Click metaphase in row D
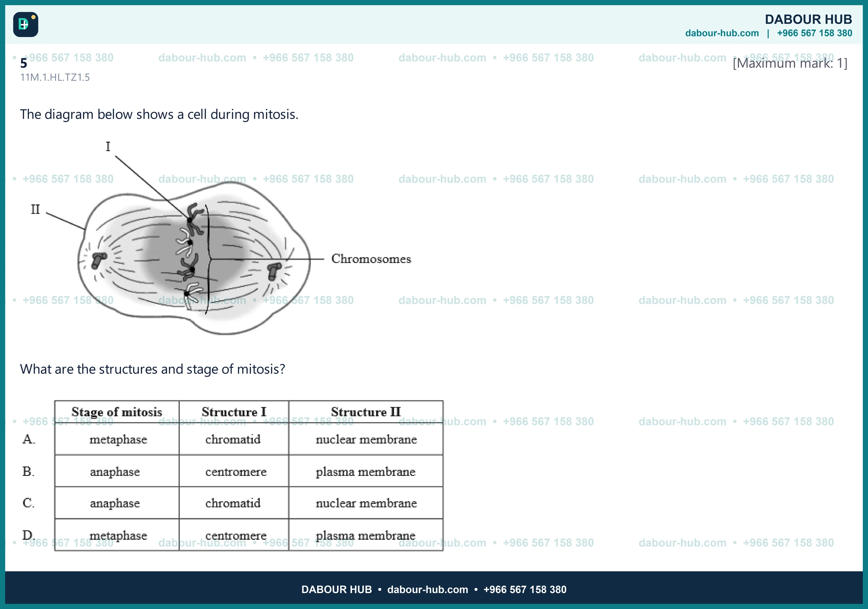 tap(118, 536)
